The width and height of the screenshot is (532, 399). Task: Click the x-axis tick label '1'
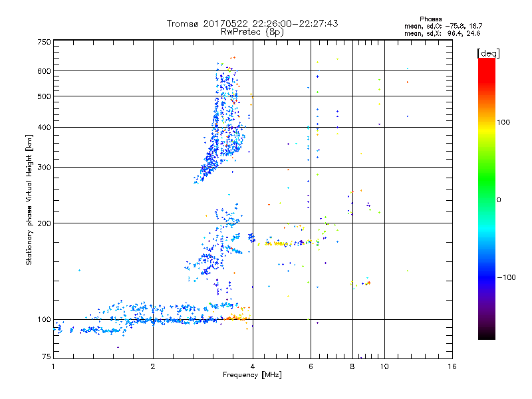53,366
